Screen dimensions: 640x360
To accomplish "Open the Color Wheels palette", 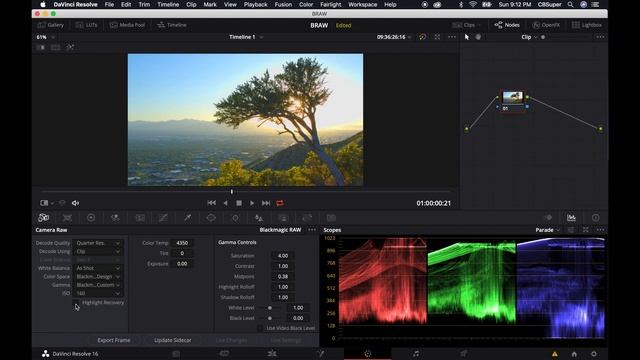I will click(x=91, y=218).
